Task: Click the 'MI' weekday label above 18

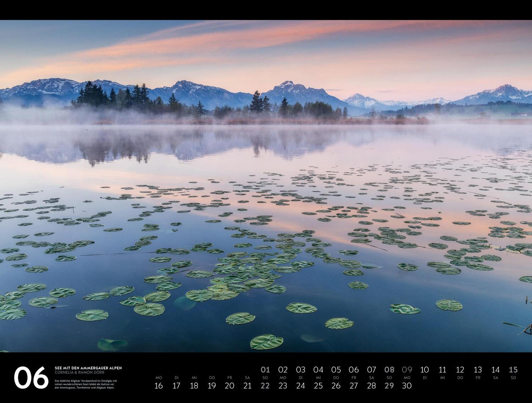Action: click(x=194, y=378)
